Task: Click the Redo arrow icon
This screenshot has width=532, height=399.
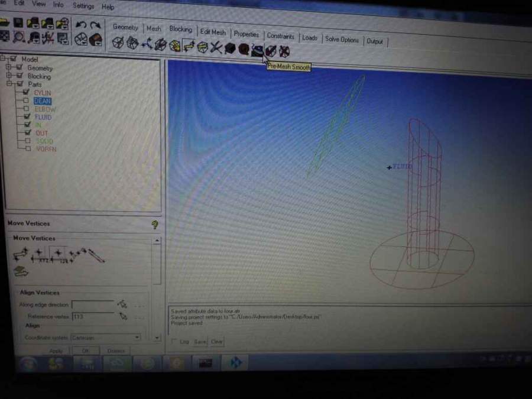Action: (96, 25)
